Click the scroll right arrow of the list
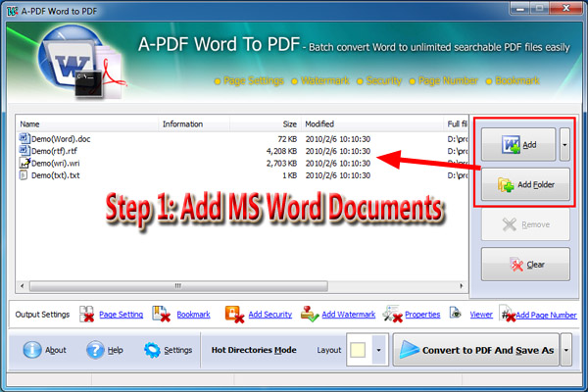This screenshot has height=392, width=588. pyautogui.click(x=462, y=286)
